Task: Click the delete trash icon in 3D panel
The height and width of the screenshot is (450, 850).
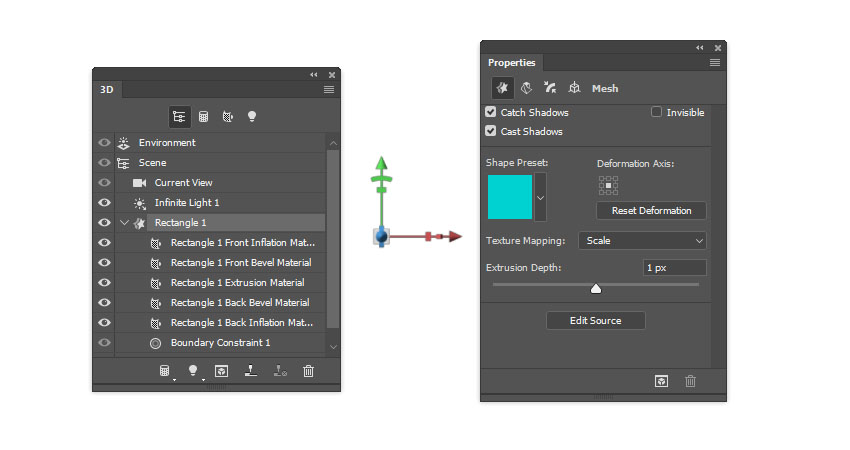Action: (x=308, y=371)
